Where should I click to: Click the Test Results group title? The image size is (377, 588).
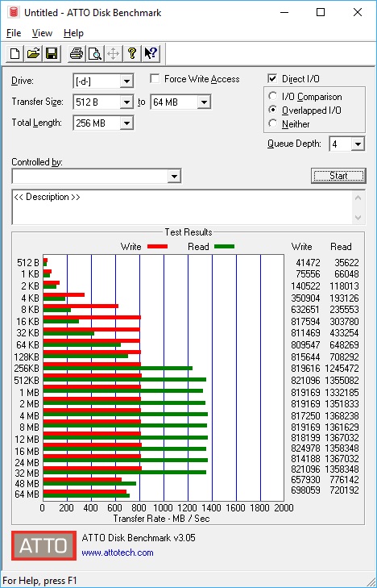click(x=188, y=232)
